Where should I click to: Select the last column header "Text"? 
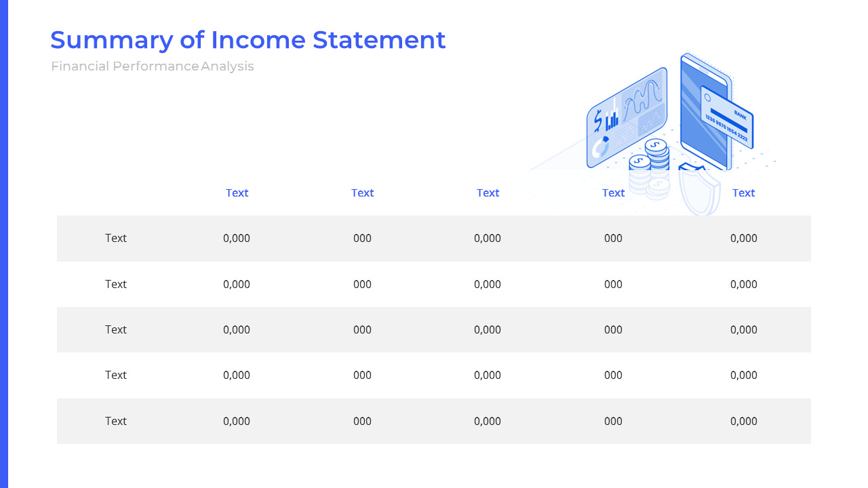(x=743, y=192)
